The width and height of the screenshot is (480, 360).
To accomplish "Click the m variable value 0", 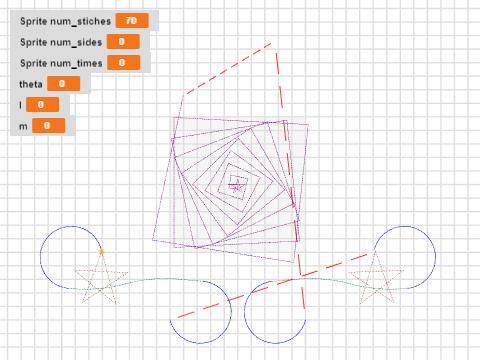I will [x=48, y=125].
